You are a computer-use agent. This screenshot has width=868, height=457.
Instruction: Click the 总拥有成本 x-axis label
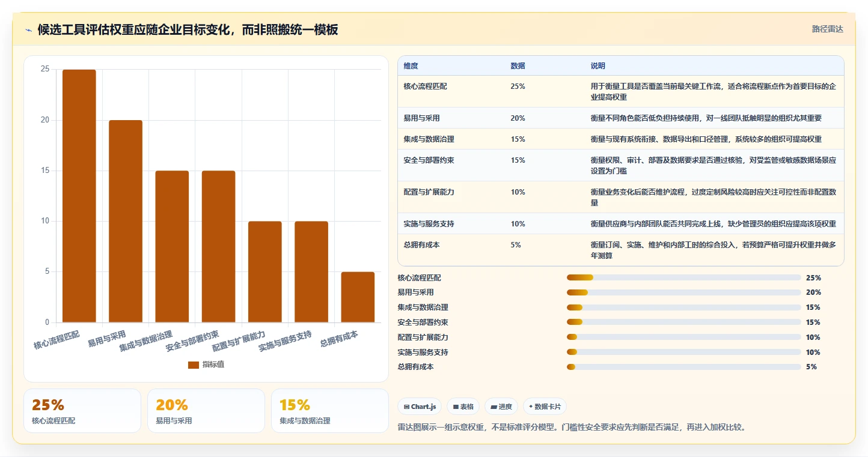tap(339, 338)
